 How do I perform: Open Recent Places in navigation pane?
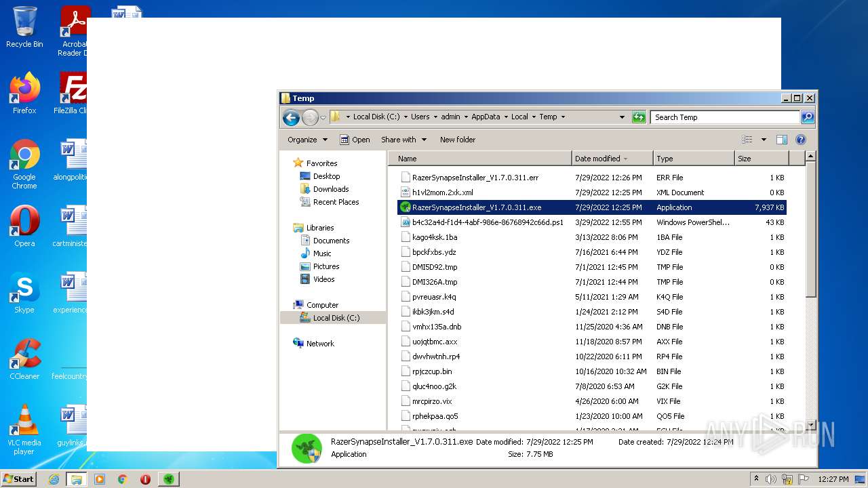[x=336, y=202]
